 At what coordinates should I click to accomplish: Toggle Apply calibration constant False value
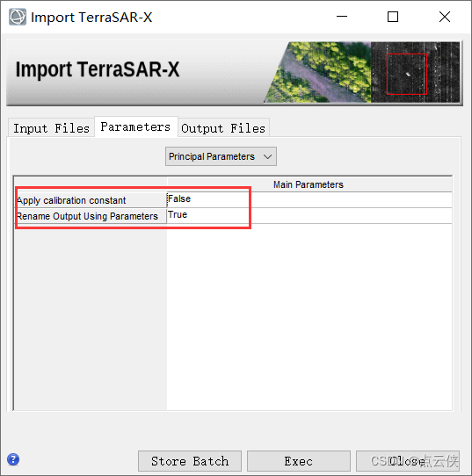point(309,199)
